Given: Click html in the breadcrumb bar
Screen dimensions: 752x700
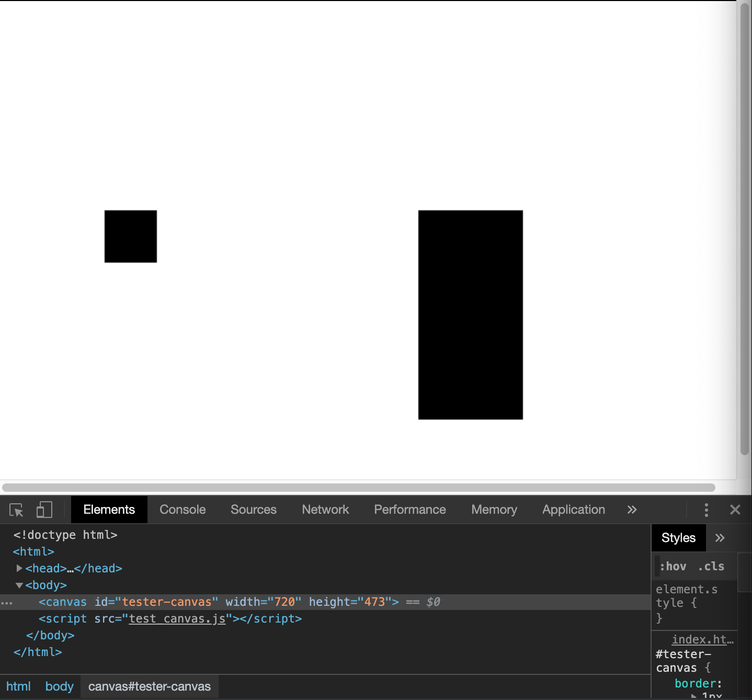Looking at the screenshot, I should point(18,686).
